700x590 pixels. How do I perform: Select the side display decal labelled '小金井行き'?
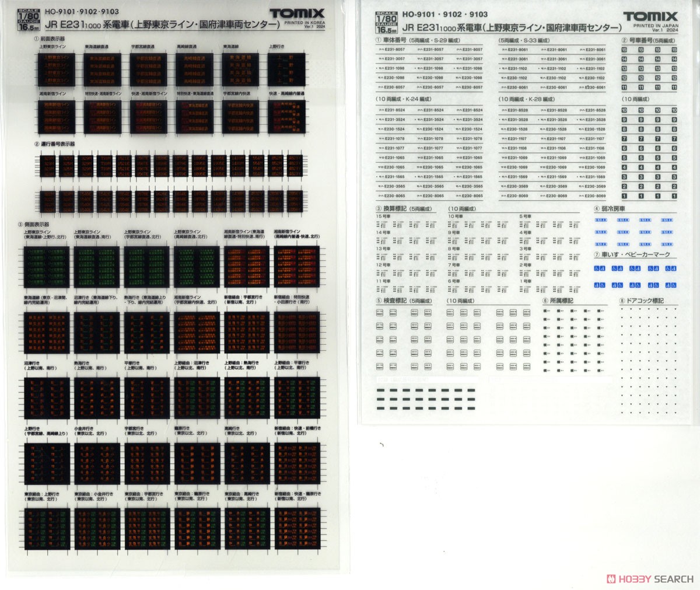97,463
